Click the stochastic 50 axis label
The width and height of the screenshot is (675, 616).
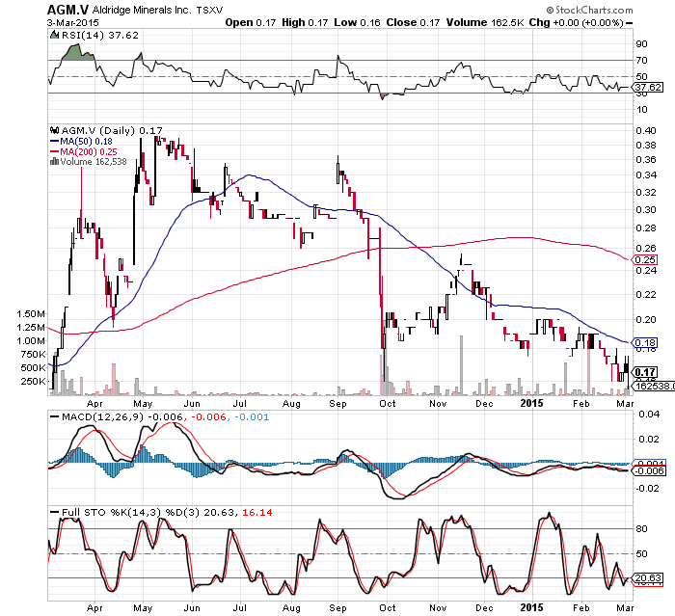(641, 554)
